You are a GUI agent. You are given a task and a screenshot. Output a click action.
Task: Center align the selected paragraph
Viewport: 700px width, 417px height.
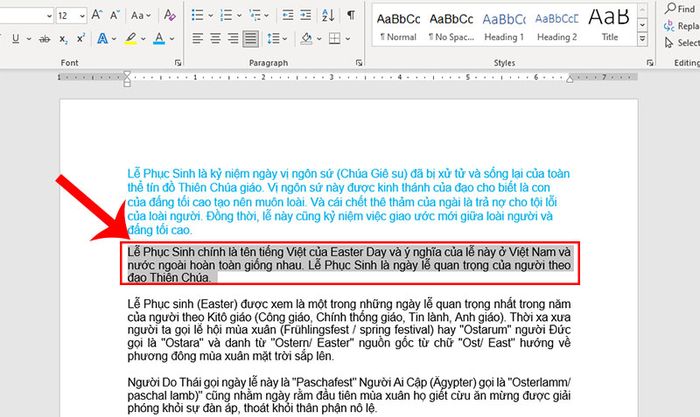click(x=212, y=40)
